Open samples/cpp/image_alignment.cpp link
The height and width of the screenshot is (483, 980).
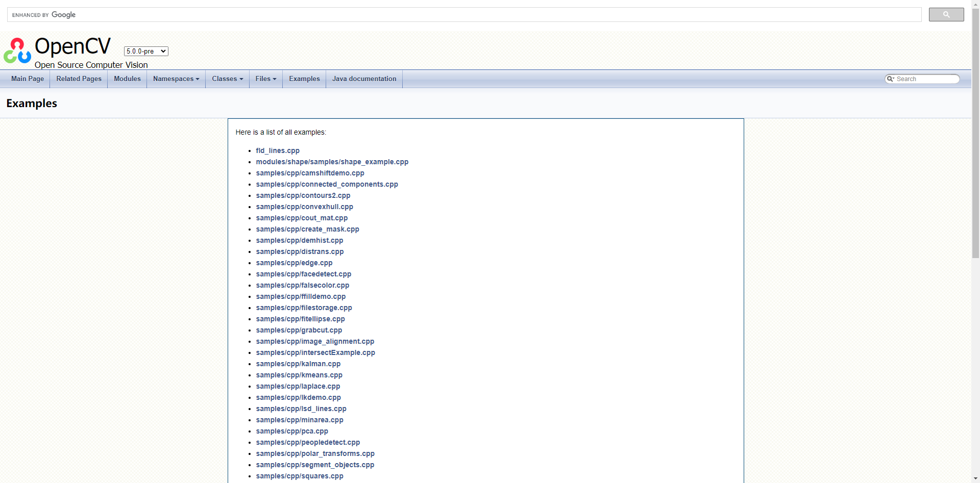pyautogui.click(x=315, y=342)
